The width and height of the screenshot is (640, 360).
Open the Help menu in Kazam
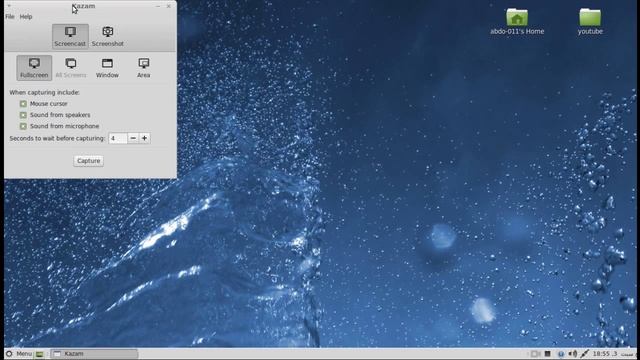point(26,17)
